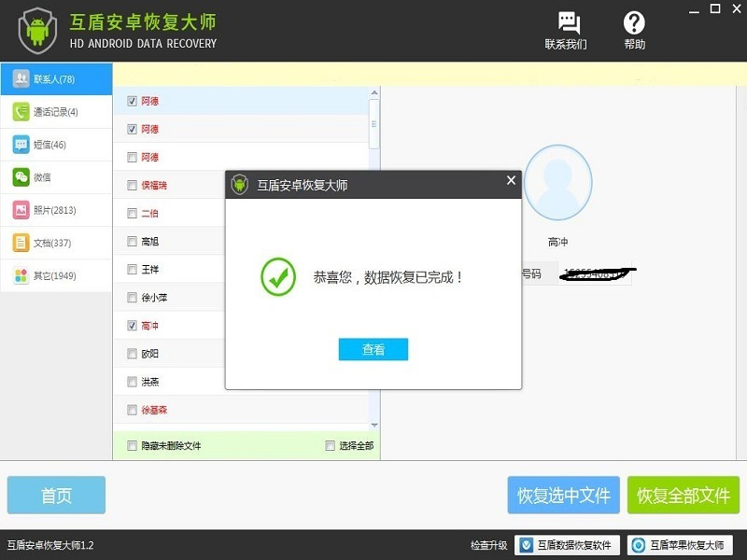Check the 隐藏未删除文件 checkbox
The width and height of the screenshot is (747, 560).
(x=131, y=447)
